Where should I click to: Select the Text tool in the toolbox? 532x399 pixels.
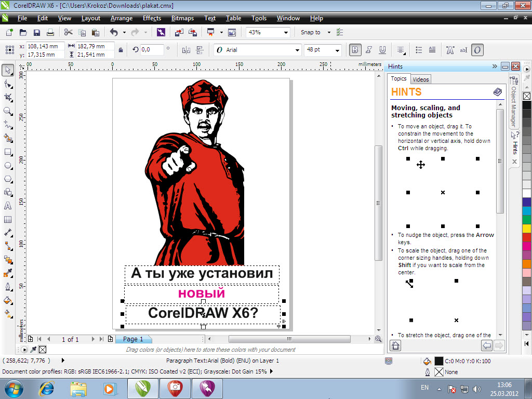(8, 206)
